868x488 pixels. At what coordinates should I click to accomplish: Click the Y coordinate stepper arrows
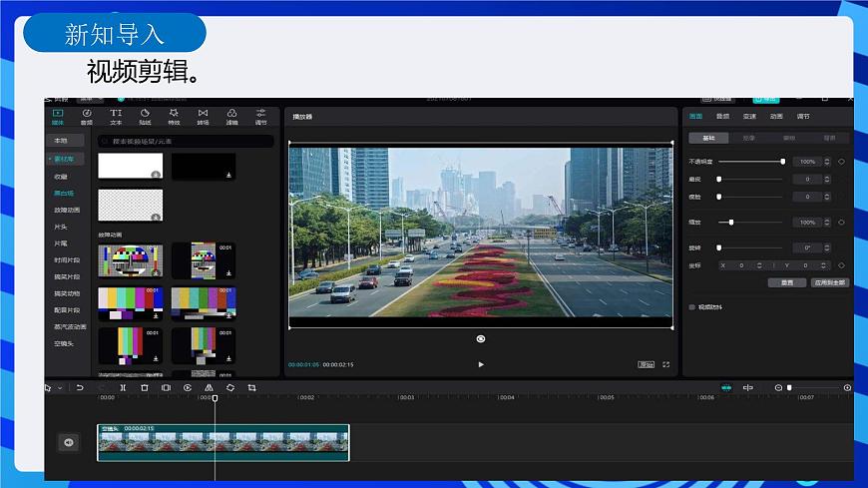(x=823, y=265)
